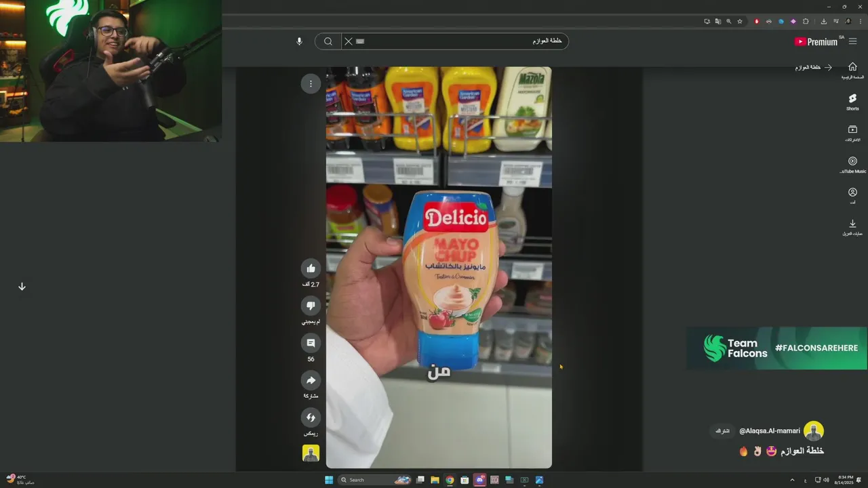868x488 pixels.
Task: Click the خلطة العوازم back arrow link
Action: click(814, 67)
